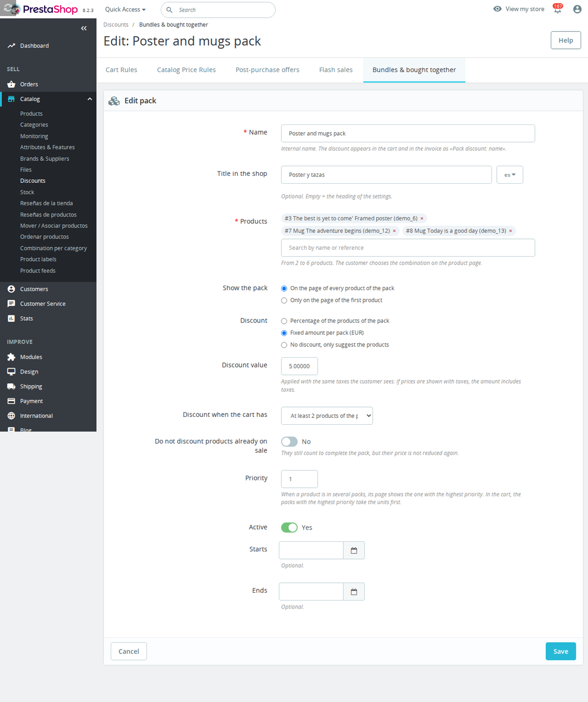Open the 'es' language dropdown
588x702 pixels.
click(x=510, y=175)
